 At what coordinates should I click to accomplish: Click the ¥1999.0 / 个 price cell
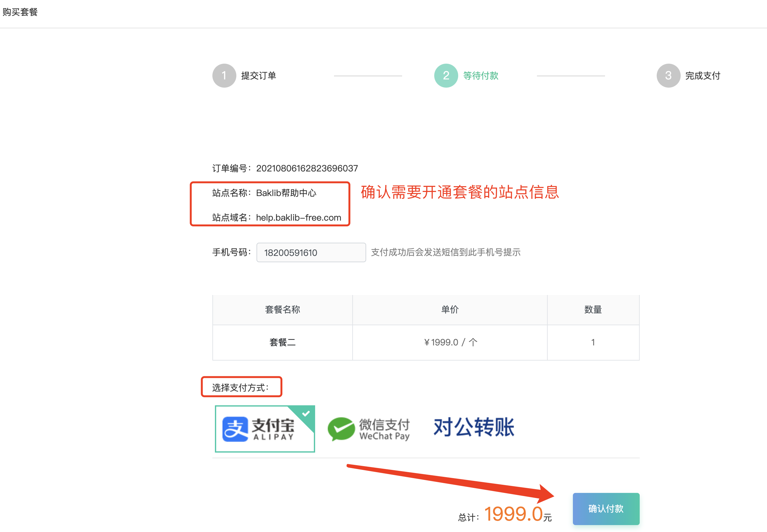click(450, 342)
